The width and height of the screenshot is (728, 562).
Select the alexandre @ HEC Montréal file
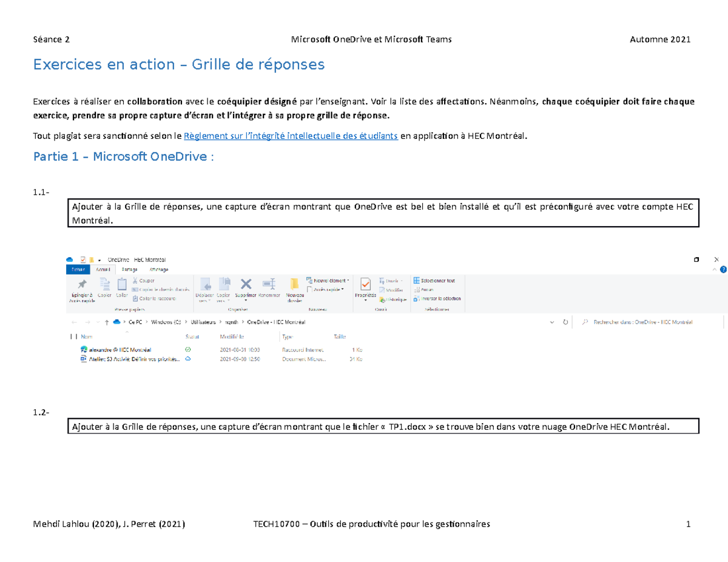click(x=120, y=350)
